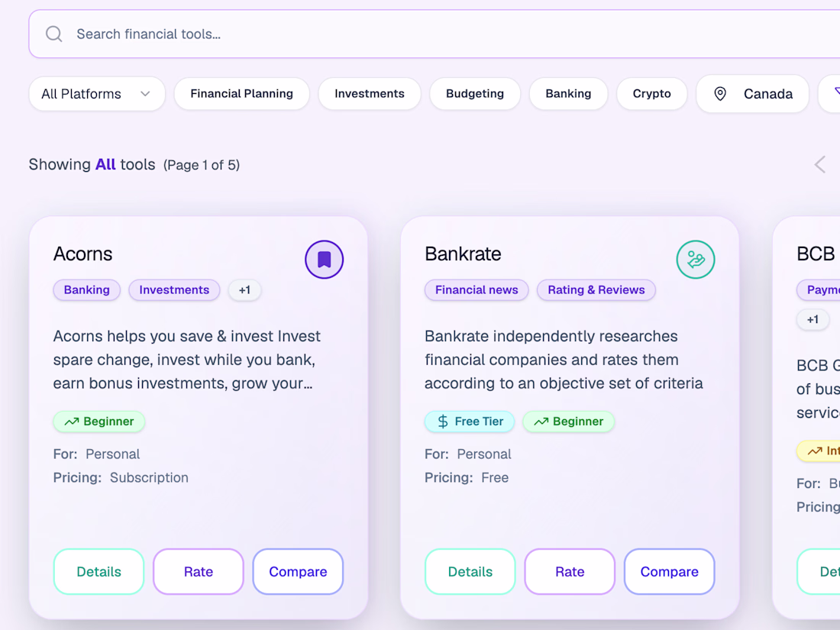Click the location pin icon beside Canada
The height and width of the screenshot is (630, 840).
(x=720, y=94)
